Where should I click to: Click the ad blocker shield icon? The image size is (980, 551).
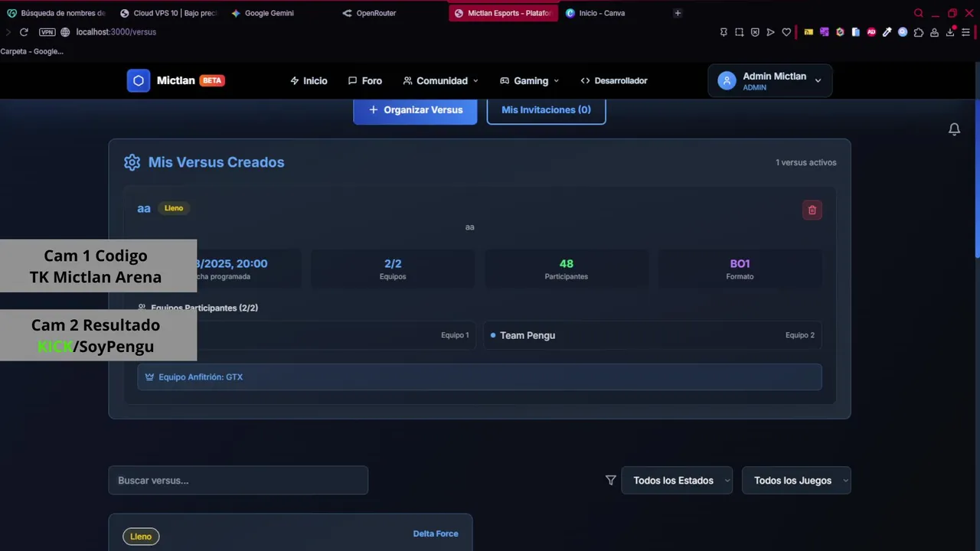point(755,32)
